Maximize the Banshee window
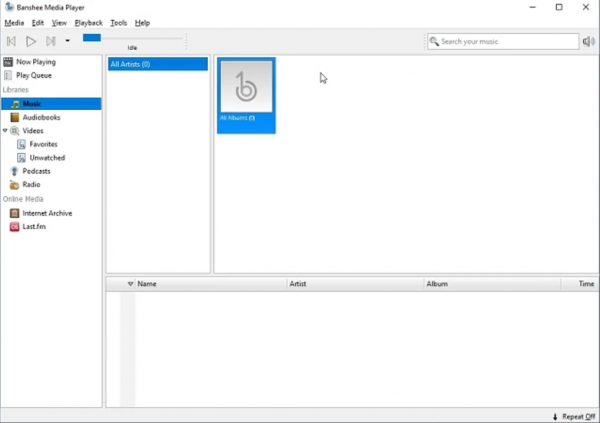 tap(559, 7)
